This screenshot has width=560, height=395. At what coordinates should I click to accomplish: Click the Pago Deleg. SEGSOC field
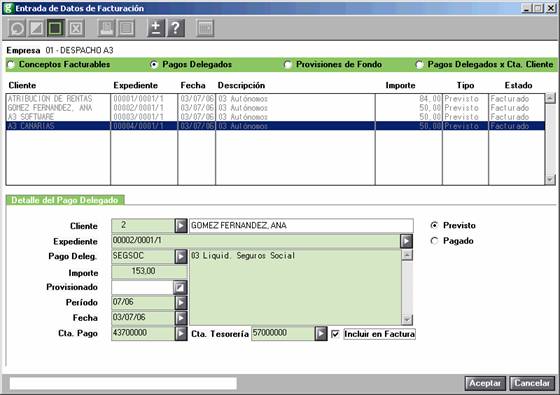click(x=143, y=256)
